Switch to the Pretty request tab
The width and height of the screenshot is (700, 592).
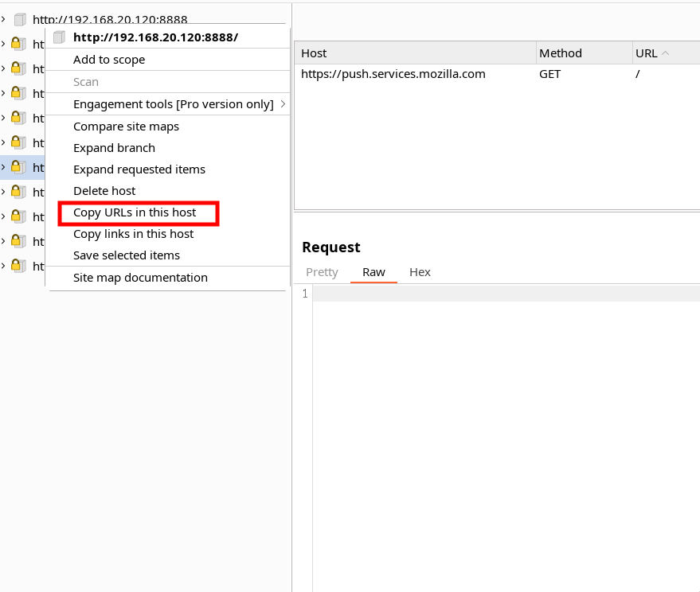[x=322, y=272]
